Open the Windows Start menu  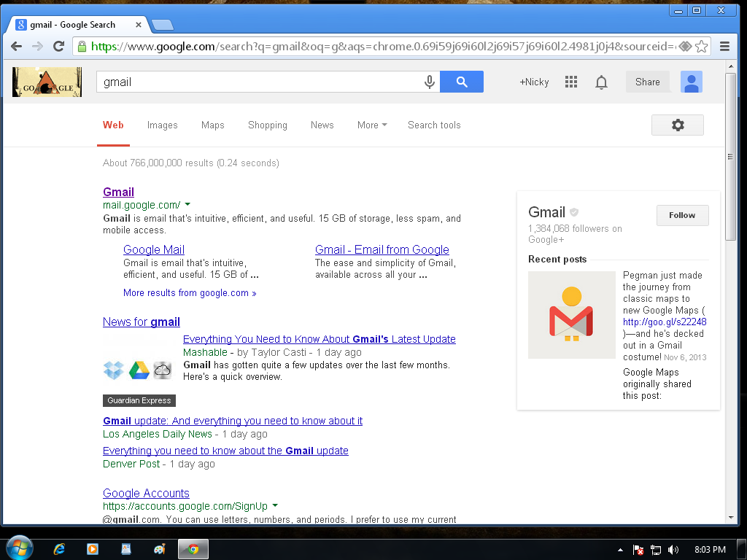tap(18, 548)
